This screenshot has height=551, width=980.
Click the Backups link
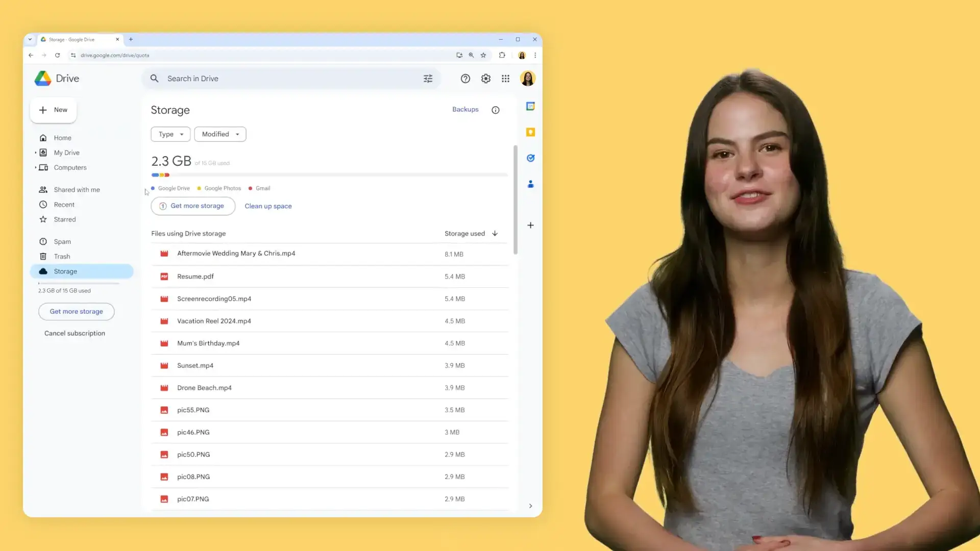click(465, 109)
